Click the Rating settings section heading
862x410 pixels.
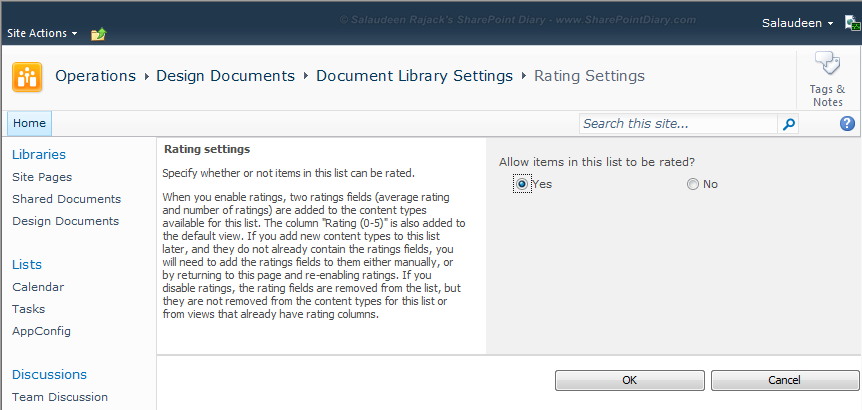click(207, 149)
